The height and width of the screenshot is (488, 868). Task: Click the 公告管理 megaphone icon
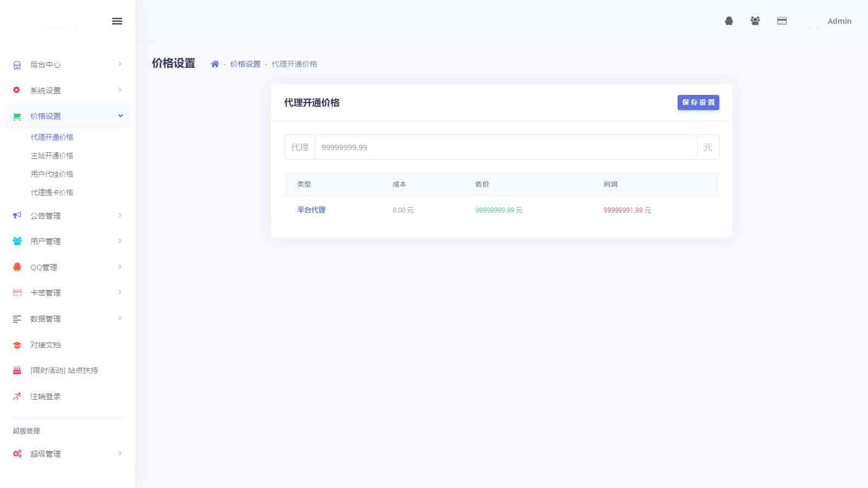[x=17, y=215]
